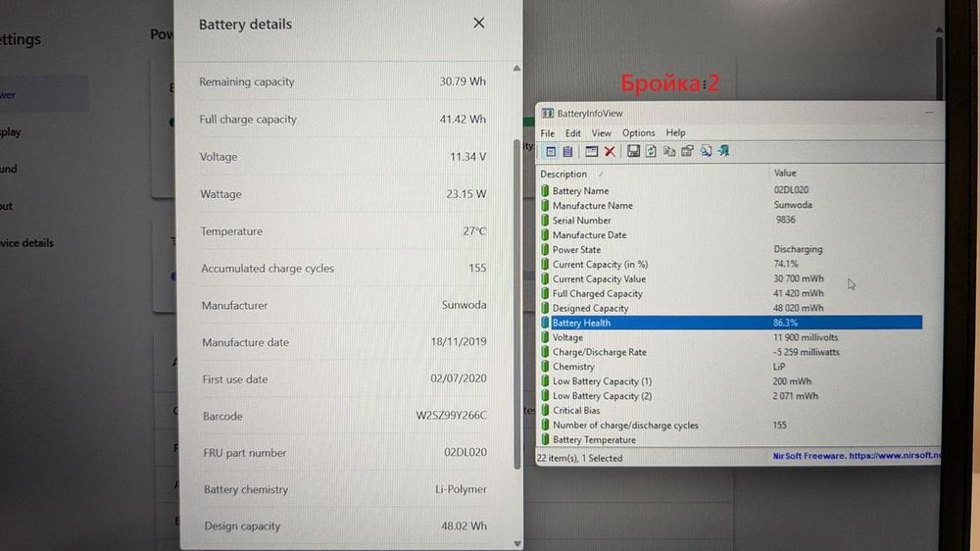Viewport: 980px width, 551px height.
Task: Click the Barcode W2SZ99Y266C value
Action: click(x=451, y=416)
